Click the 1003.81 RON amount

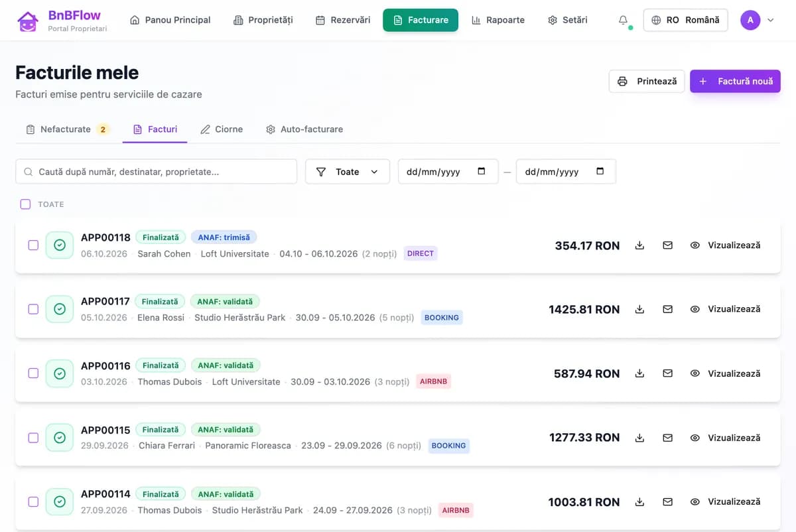(584, 502)
